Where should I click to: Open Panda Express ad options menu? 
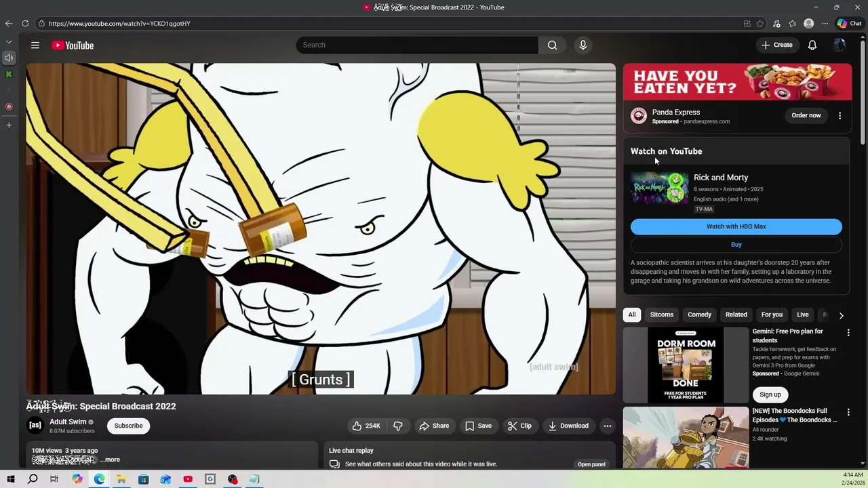[x=840, y=116]
